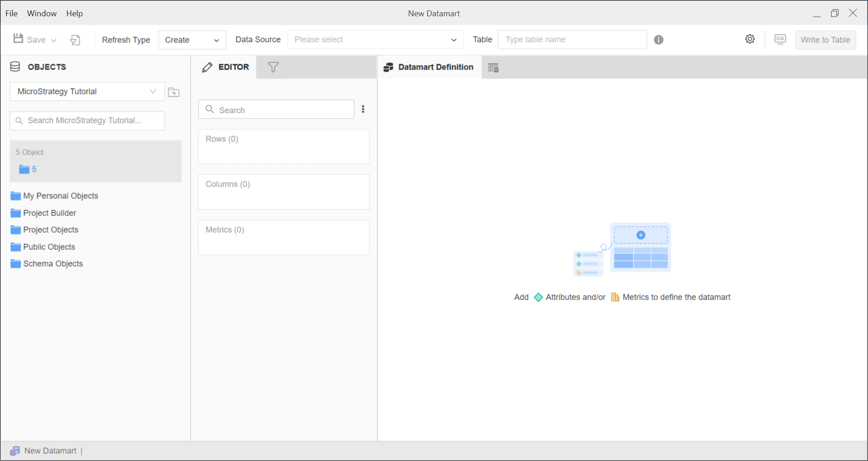Open settings with the gear icon
The height and width of the screenshot is (461, 868).
click(750, 39)
